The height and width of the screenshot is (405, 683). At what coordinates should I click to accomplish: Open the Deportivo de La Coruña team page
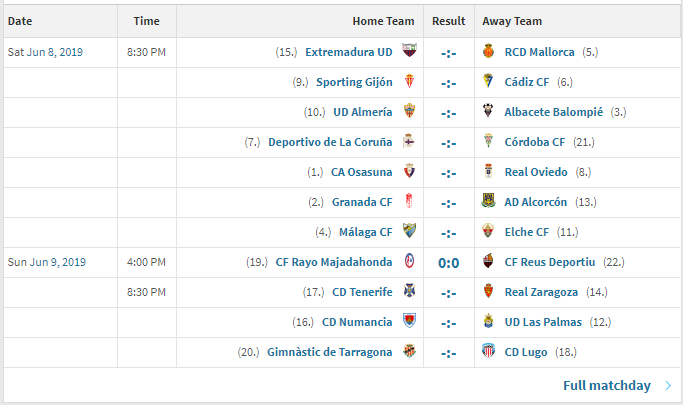[330, 142]
